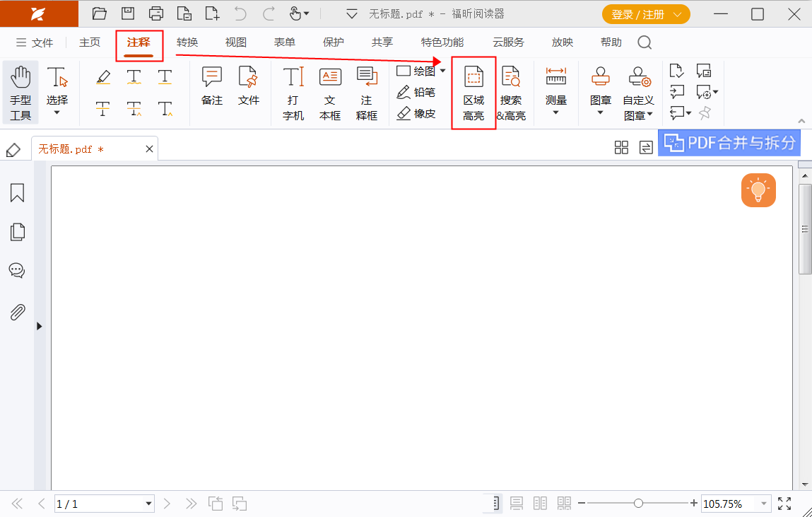Open PDF合并与拆分 (PDF Merge & Split)

click(x=729, y=142)
